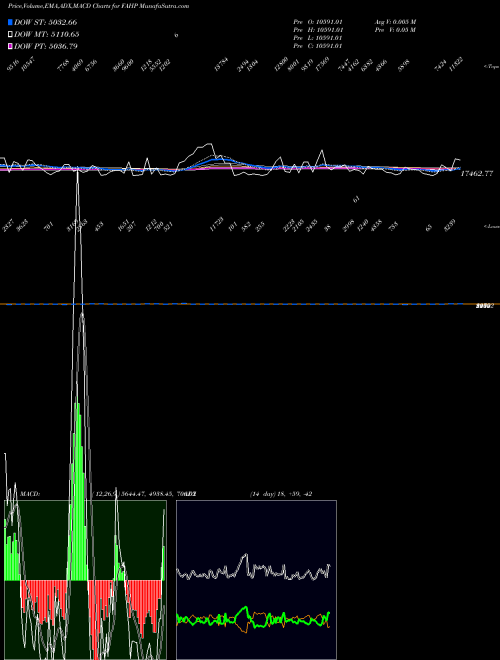
Task: Click the lower value label 3259
Action: coord(450,225)
